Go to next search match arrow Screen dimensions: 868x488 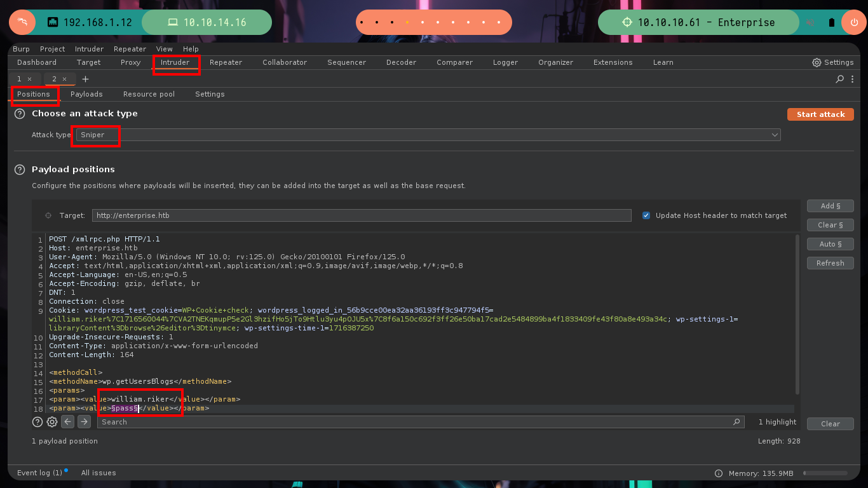click(84, 422)
